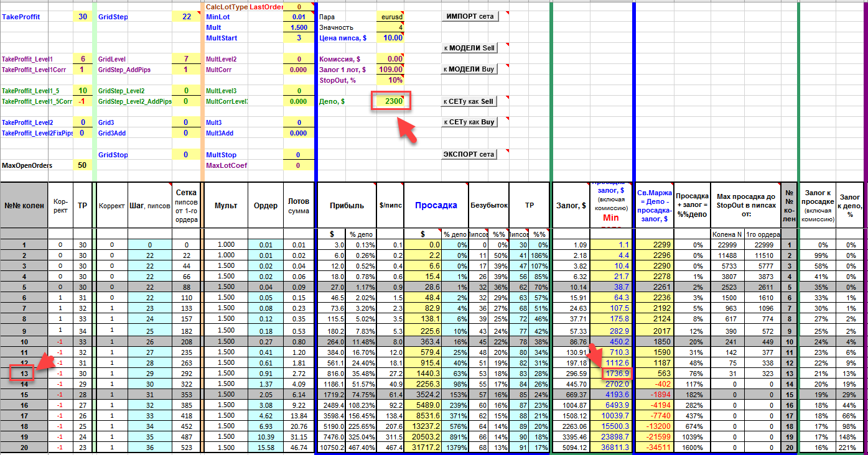Click the Шаг, пипсов column header
This screenshot has height=455, width=868.
149,205
